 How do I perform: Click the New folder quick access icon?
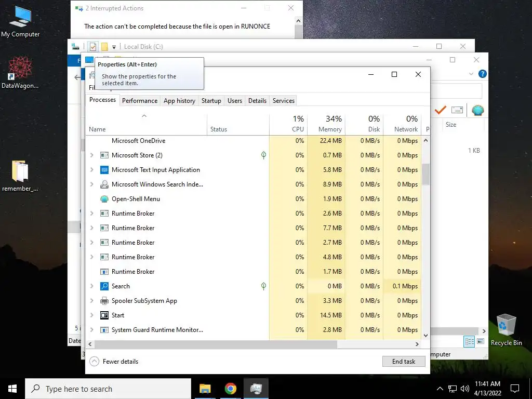(x=104, y=46)
